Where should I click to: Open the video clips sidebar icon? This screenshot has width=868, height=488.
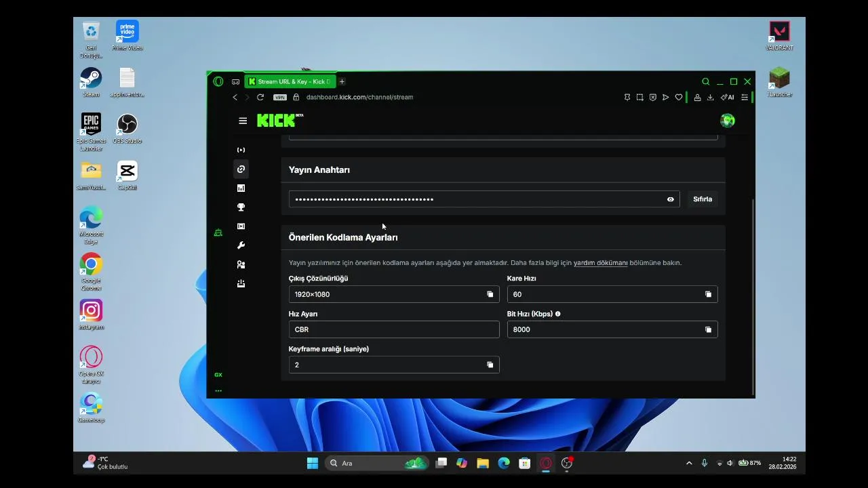coord(241,226)
